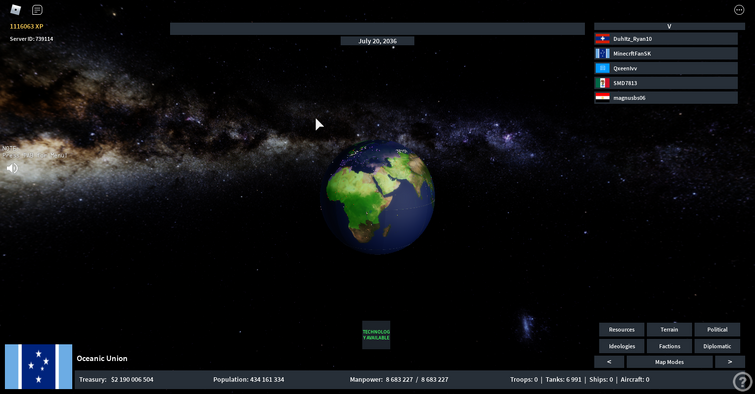This screenshot has width=755, height=394.
Task: Click the Oceanic Union flag
Action: (39, 367)
